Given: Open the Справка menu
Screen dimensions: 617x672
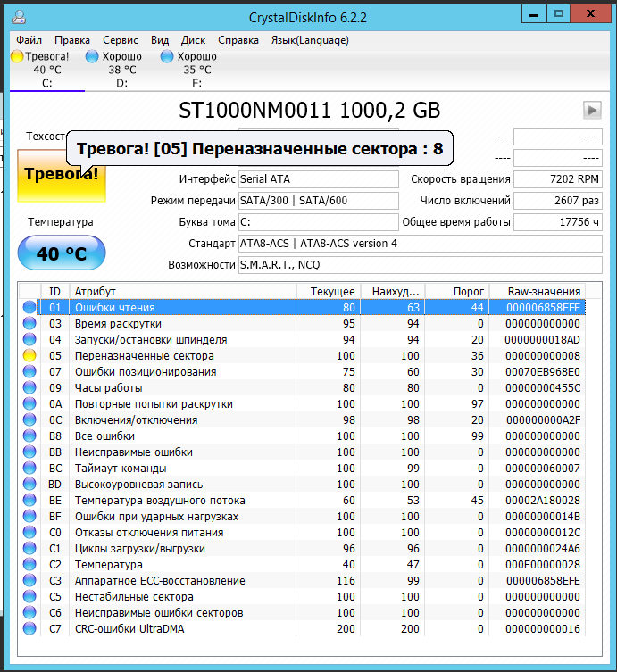Looking at the screenshot, I should click(x=238, y=40).
